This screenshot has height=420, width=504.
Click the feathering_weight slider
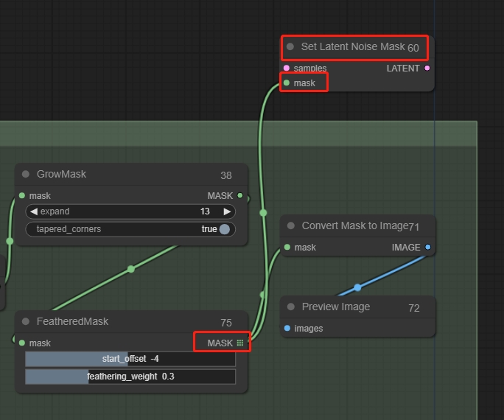coord(130,377)
